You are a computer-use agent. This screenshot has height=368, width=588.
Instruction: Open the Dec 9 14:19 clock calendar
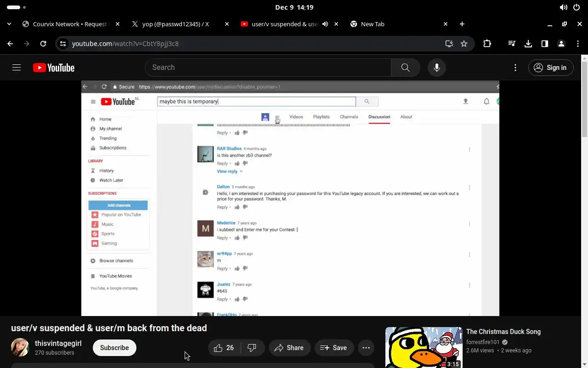(294, 7)
